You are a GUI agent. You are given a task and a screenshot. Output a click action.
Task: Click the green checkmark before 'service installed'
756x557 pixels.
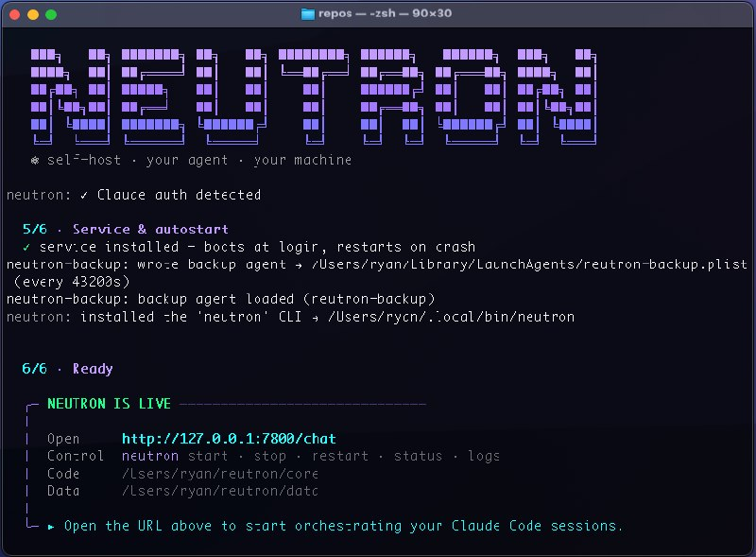pyautogui.click(x=26, y=247)
